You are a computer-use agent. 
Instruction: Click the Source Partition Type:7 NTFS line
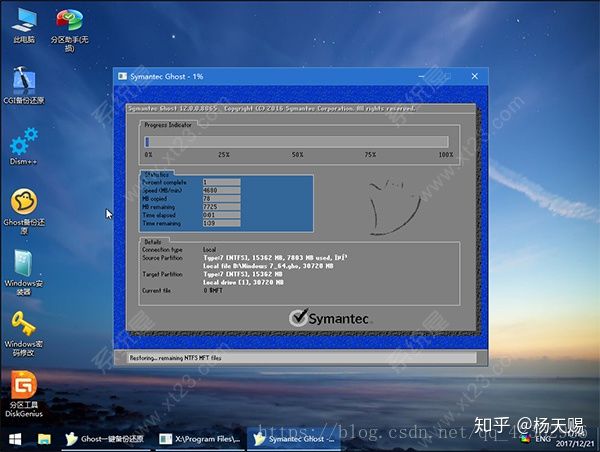(275, 258)
